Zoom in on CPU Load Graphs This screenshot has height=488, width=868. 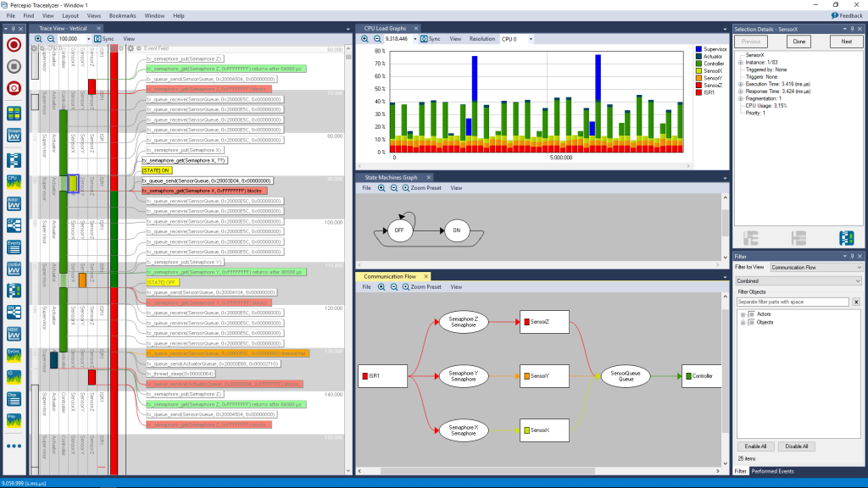[364, 39]
